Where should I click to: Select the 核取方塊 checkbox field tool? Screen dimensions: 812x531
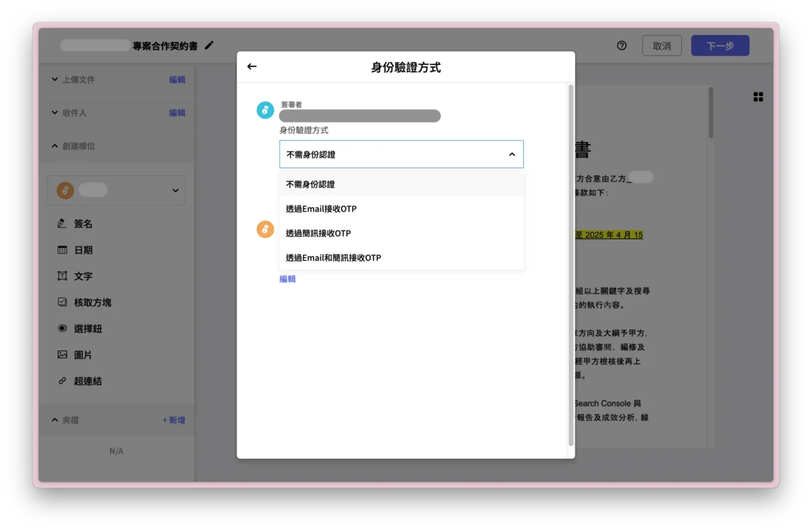pos(95,302)
